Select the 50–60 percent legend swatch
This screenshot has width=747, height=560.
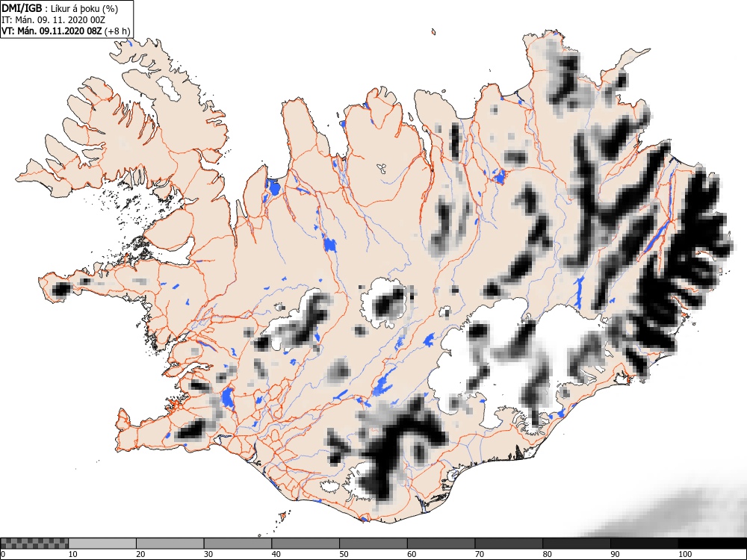[373, 544]
